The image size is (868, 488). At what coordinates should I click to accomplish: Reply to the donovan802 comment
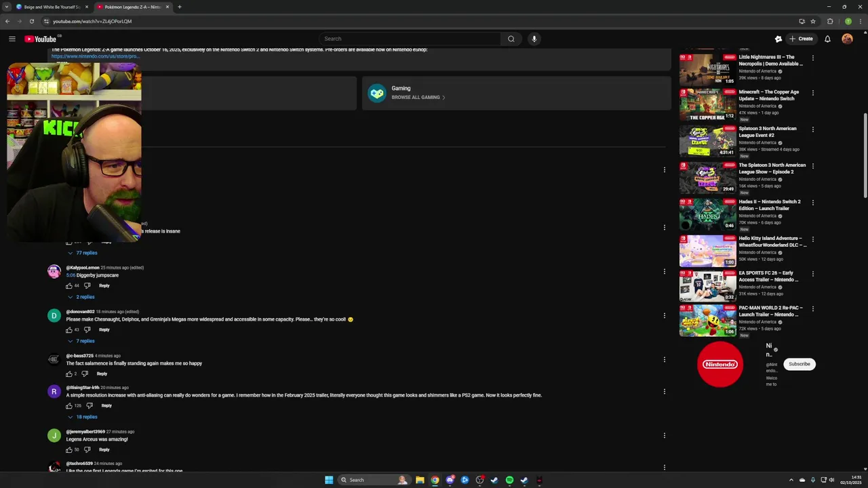(104, 330)
